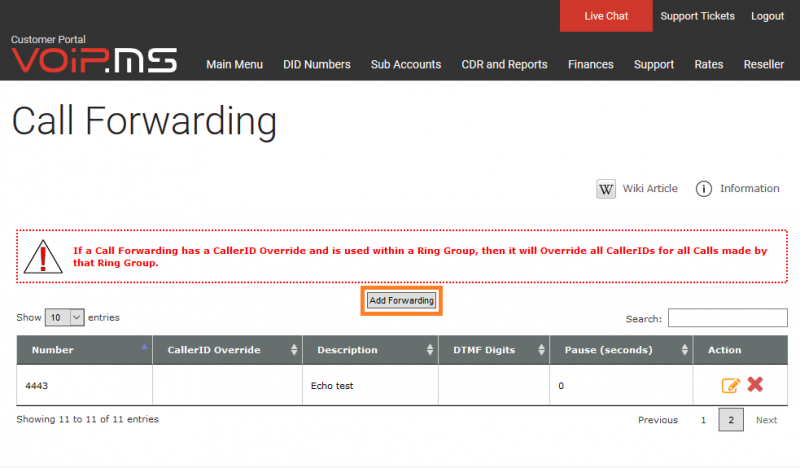Go to the Previous page
Viewport: 800px width, 468px height.
coord(658,420)
